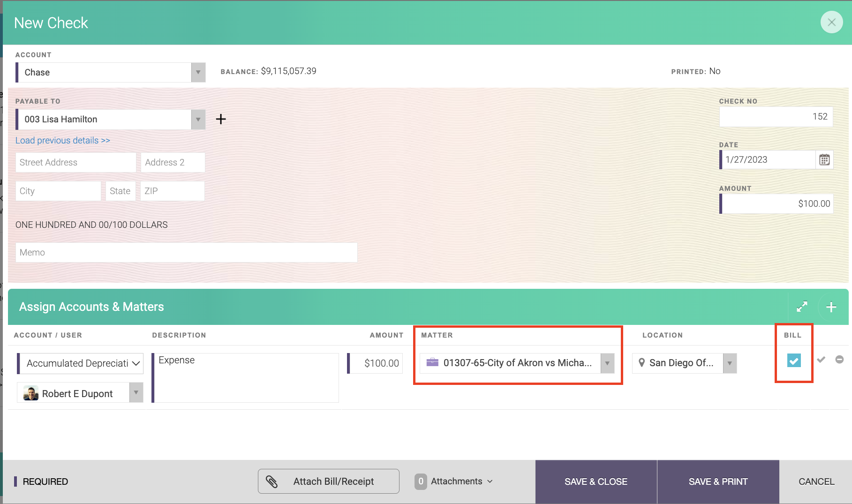The height and width of the screenshot is (504, 852).
Task: Edit the Expense description box
Action: (x=245, y=377)
